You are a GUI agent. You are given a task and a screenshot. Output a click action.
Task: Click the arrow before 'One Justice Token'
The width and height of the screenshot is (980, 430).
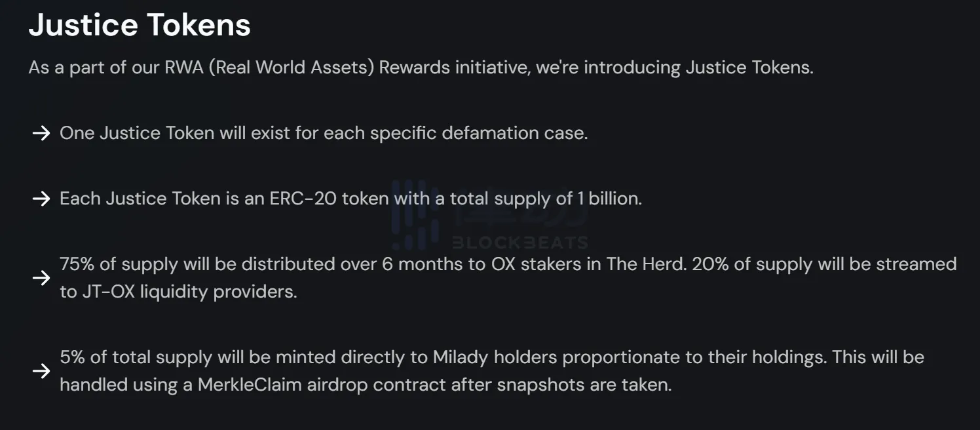pyautogui.click(x=41, y=134)
